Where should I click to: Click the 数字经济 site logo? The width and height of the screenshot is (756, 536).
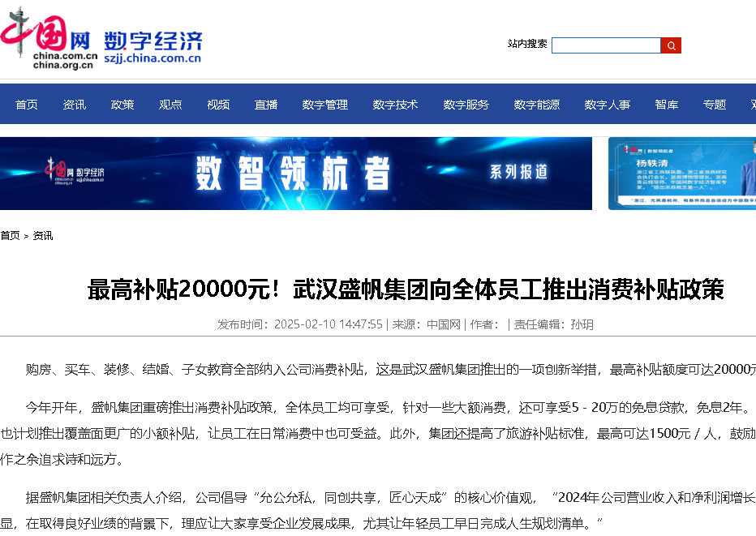pos(152,45)
